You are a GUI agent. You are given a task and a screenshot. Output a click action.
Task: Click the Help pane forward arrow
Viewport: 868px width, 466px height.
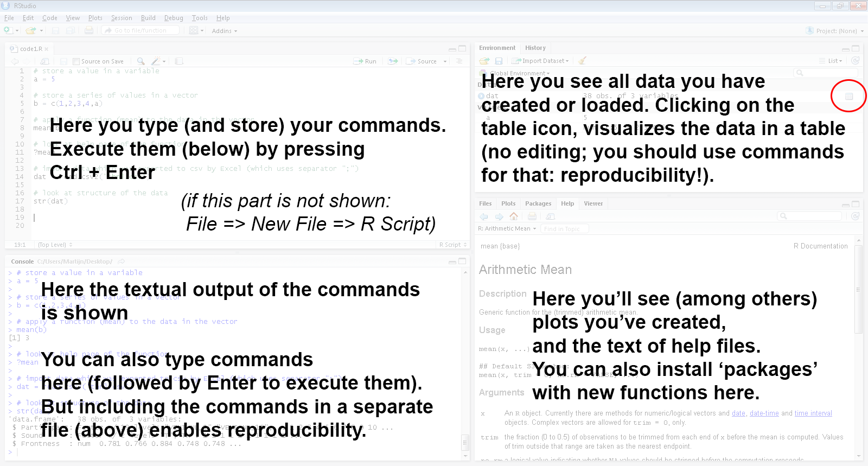pyautogui.click(x=499, y=216)
